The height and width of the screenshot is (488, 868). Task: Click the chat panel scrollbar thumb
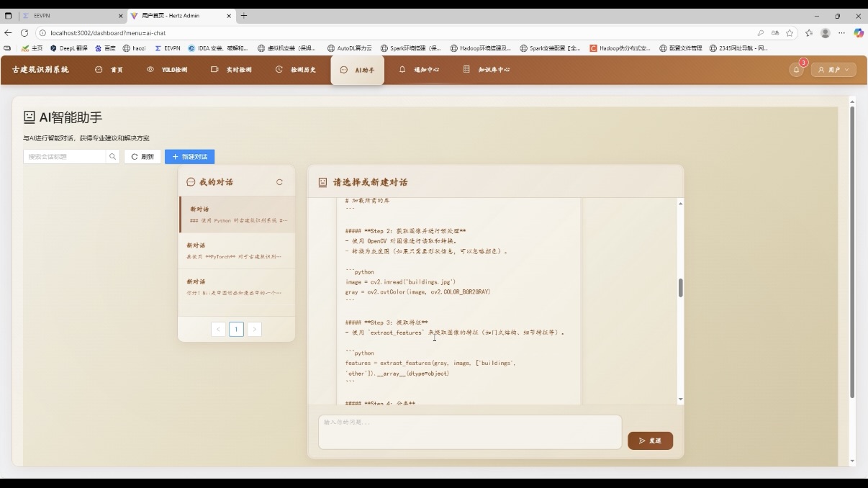(x=680, y=288)
